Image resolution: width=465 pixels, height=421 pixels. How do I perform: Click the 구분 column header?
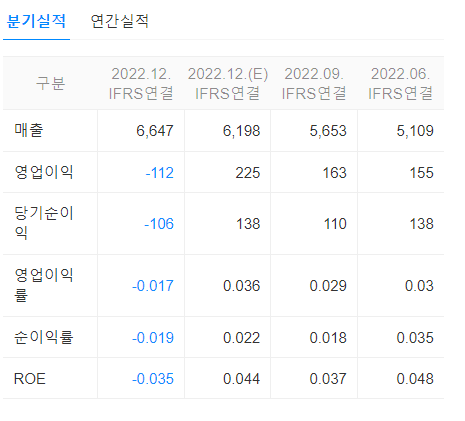50,83
